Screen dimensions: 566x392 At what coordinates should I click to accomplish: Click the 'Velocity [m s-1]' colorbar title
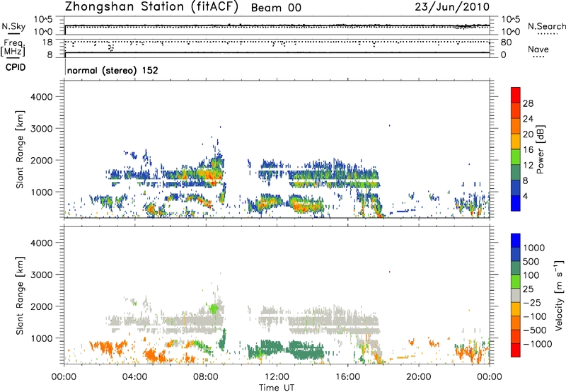559,295
